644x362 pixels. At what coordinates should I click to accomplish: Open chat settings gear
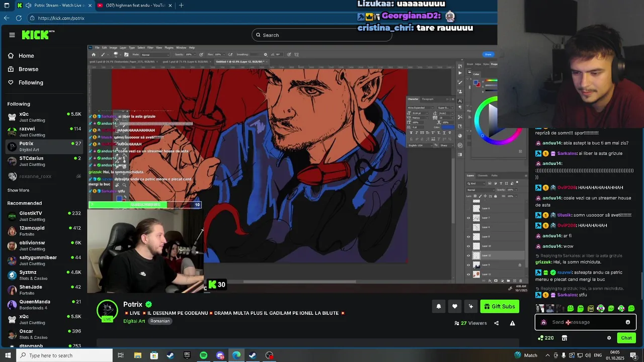pos(609,338)
